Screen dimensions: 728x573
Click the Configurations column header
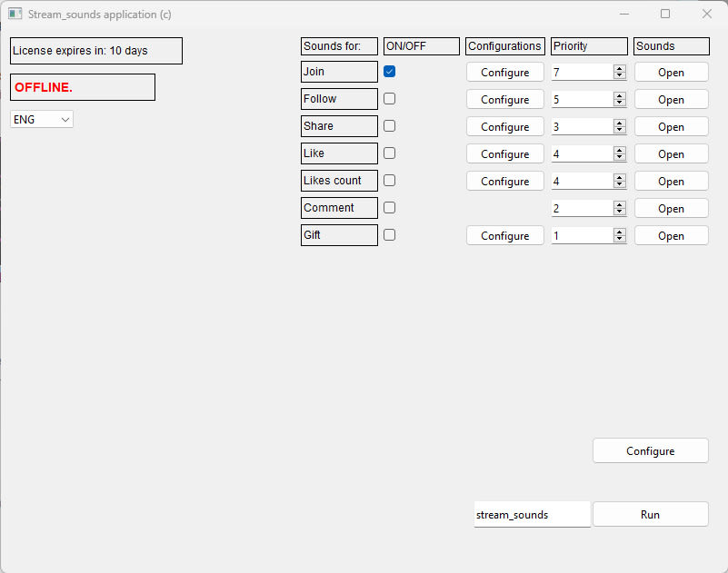(x=505, y=46)
